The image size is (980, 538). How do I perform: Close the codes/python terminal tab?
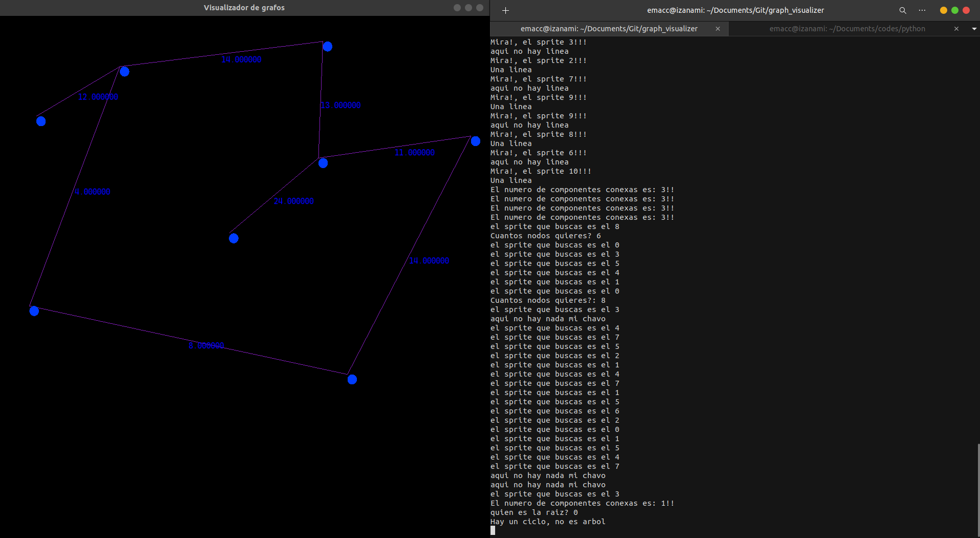coord(956,29)
